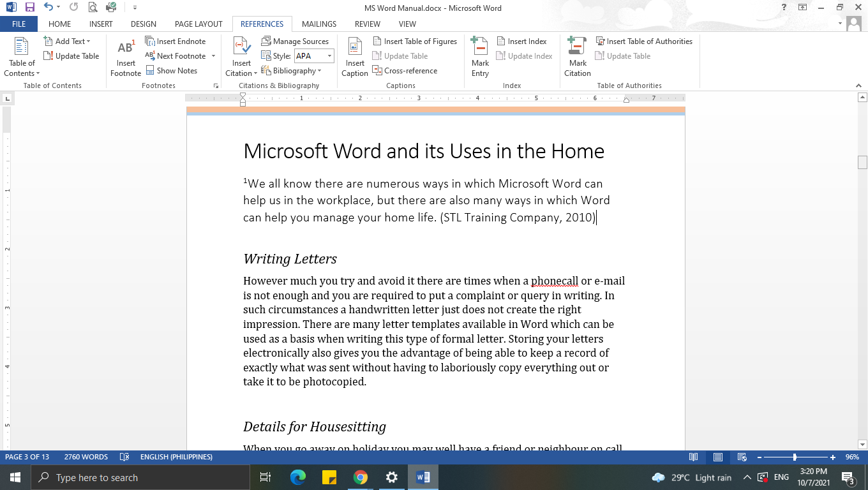Click zoom out minus button

point(759,457)
